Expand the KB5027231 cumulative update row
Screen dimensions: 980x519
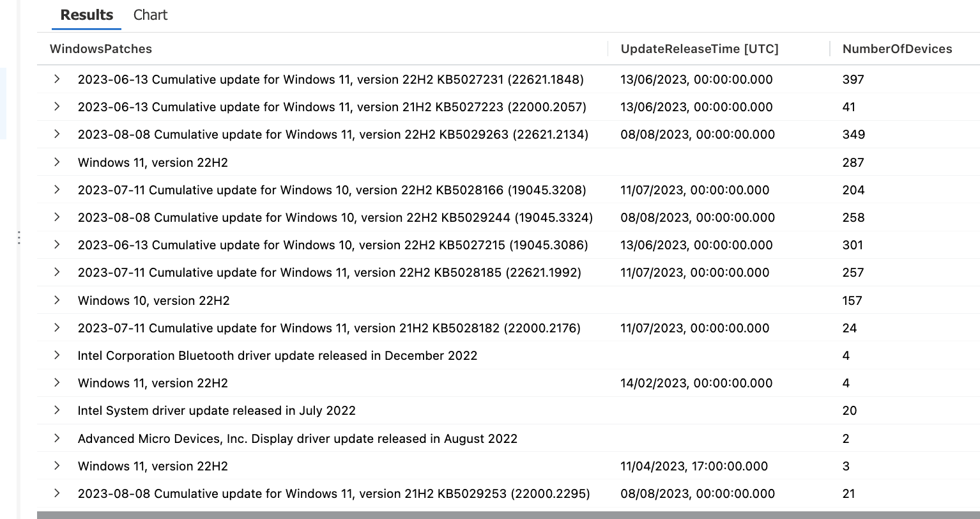tap(56, 79)
